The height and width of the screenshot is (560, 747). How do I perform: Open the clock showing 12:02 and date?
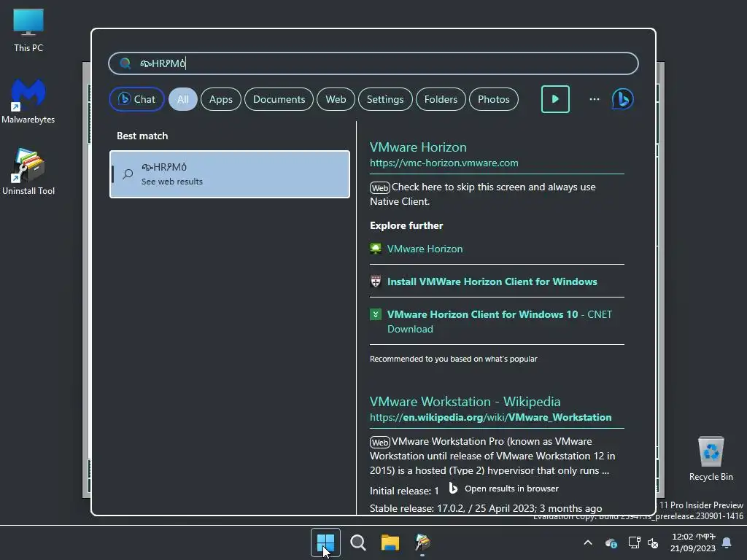pyautogui.click(x=693, y=542)
